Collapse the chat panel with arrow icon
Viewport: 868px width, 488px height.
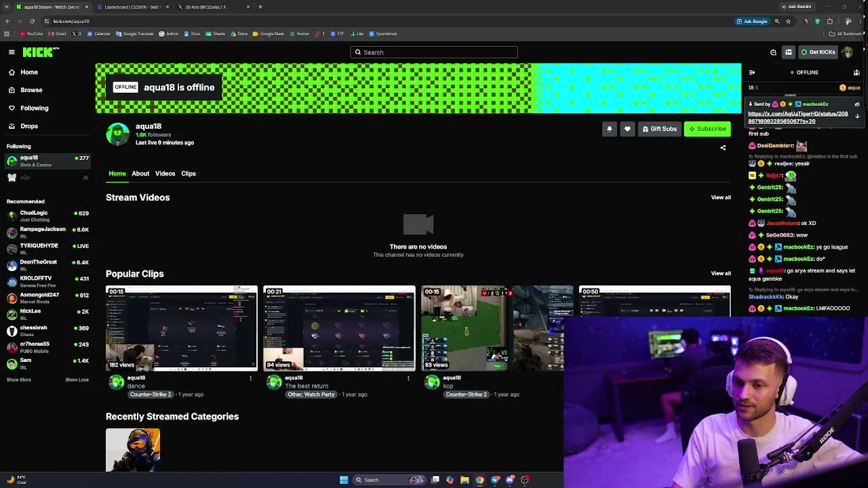(751, 73)
